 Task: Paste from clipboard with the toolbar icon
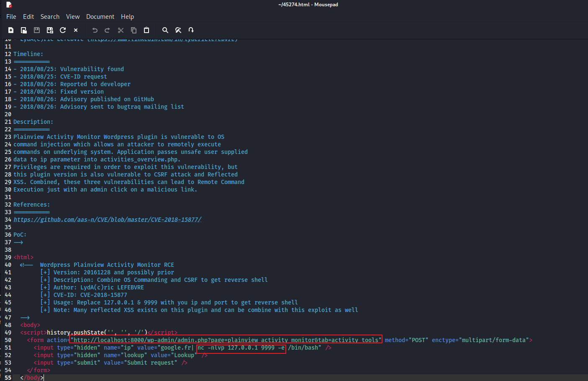tap(146, 30)
